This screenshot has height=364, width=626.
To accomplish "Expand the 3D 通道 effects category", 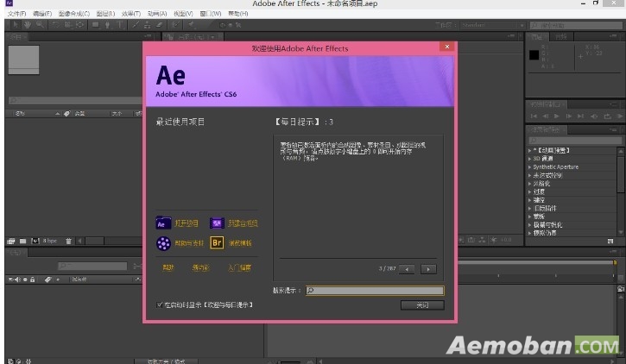I will coord(530,159).
